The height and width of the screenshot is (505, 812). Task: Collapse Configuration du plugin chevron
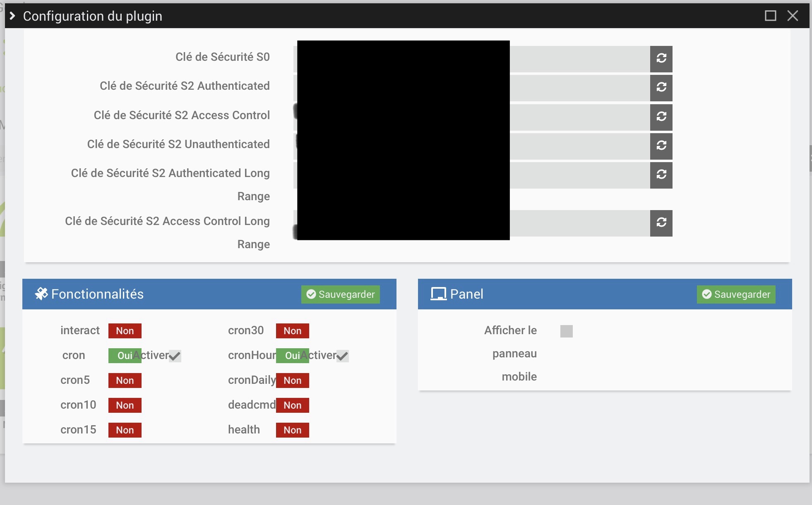point(12,16)
